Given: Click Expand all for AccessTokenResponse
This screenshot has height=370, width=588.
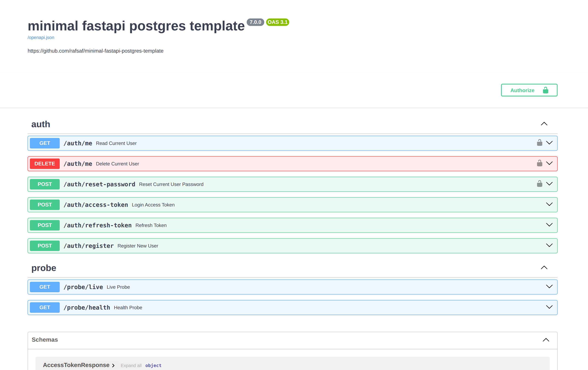Looking at the screenshot, I should 131,365.
